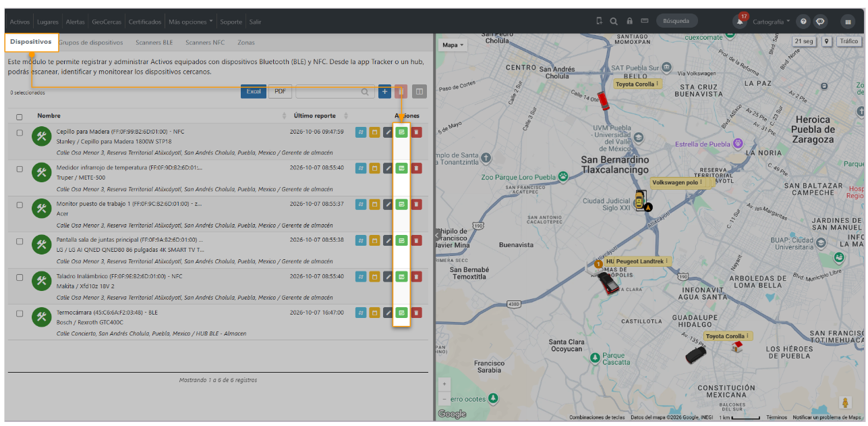Go to the Zonas tab
The image size is (868, 426).
pyautogui.click(x=246, y=43)
